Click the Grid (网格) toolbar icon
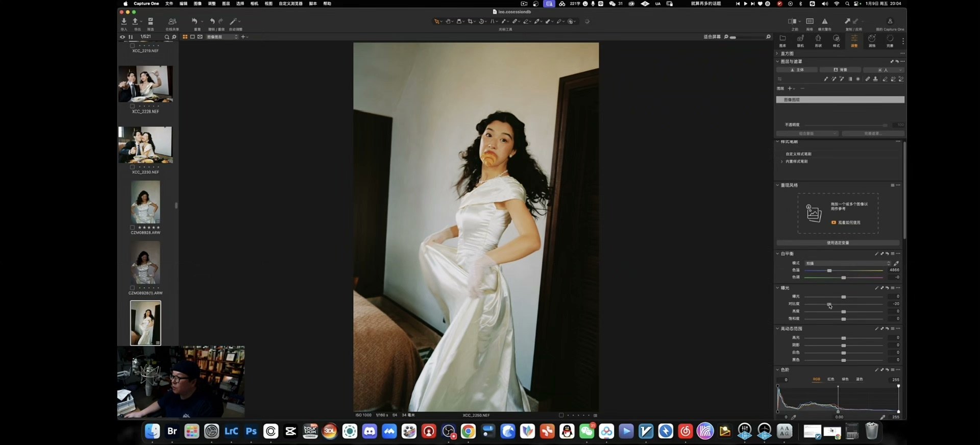 (810, 21)
